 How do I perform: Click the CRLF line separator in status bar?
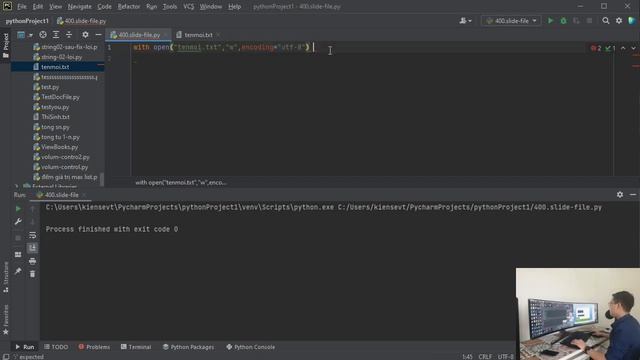485,357
